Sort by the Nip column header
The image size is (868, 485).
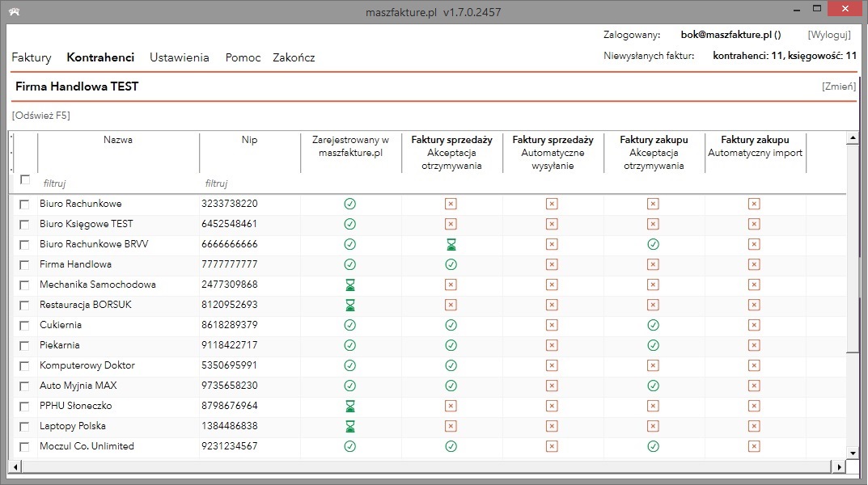(x=250, y=140)
